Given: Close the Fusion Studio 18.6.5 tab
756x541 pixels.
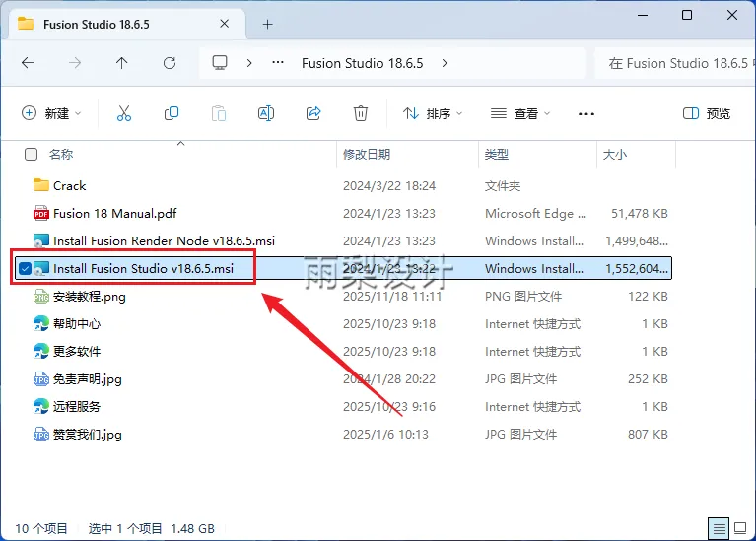Looking at the screenshot, I should coord(224,24).
